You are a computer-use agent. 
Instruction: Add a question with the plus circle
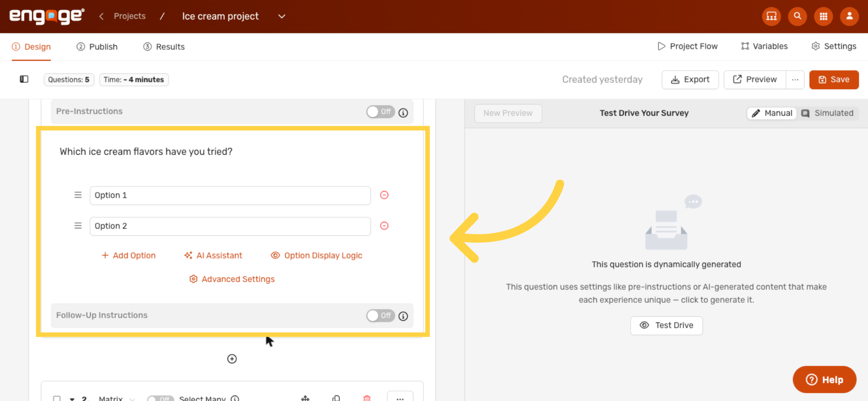[x=232, y=359]
